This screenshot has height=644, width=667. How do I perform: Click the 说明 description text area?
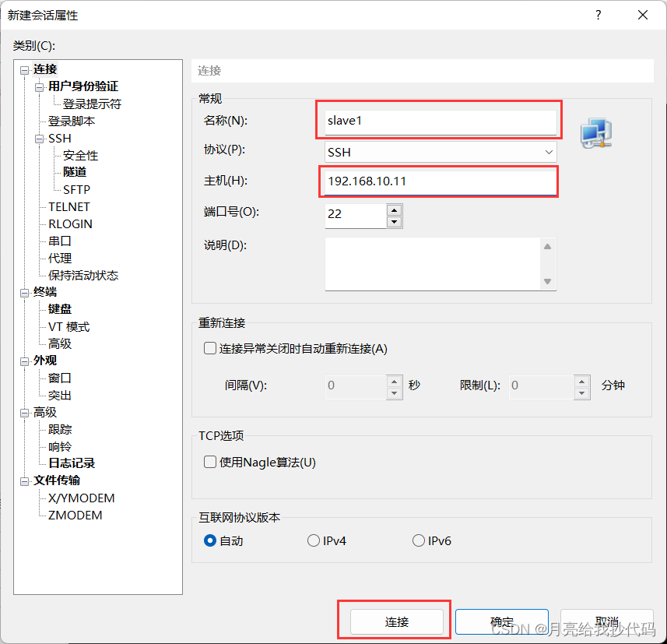tap(433, 264)
